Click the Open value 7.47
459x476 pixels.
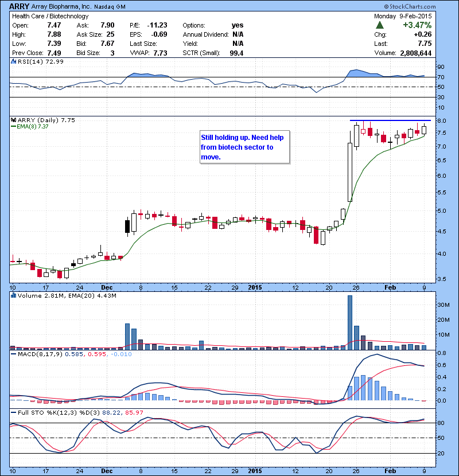[54, 25]
